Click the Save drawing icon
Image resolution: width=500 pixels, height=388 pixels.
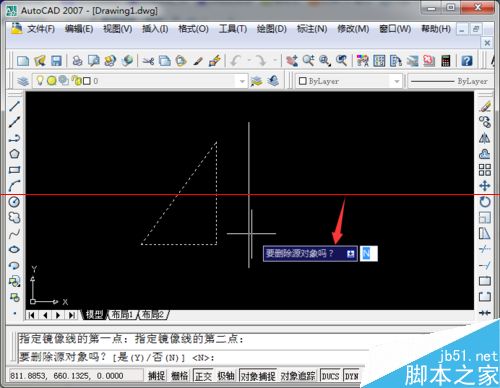[x=56, y=61]
